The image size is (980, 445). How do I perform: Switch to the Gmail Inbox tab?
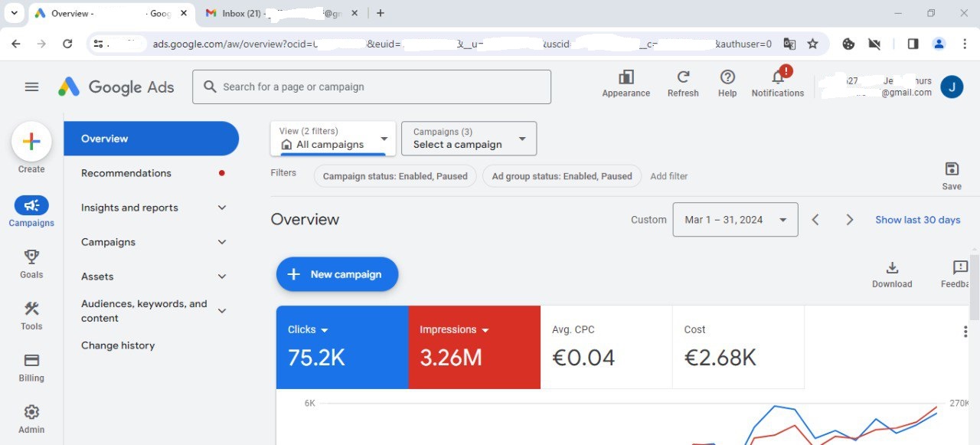[280, 14]
